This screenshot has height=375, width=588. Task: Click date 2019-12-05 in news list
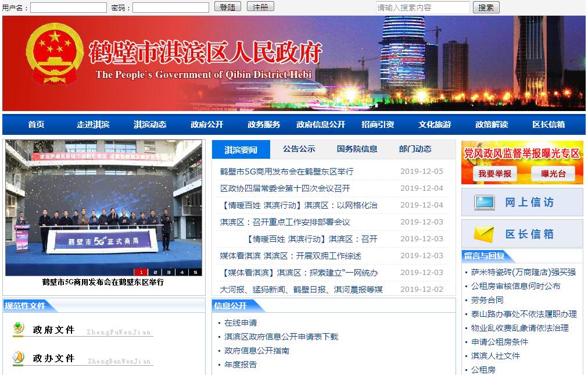[422, 171]
